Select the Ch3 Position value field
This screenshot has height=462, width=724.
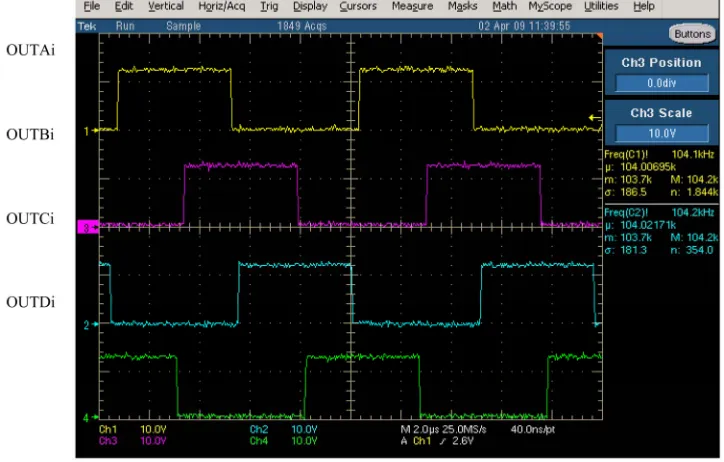(662, 83)
